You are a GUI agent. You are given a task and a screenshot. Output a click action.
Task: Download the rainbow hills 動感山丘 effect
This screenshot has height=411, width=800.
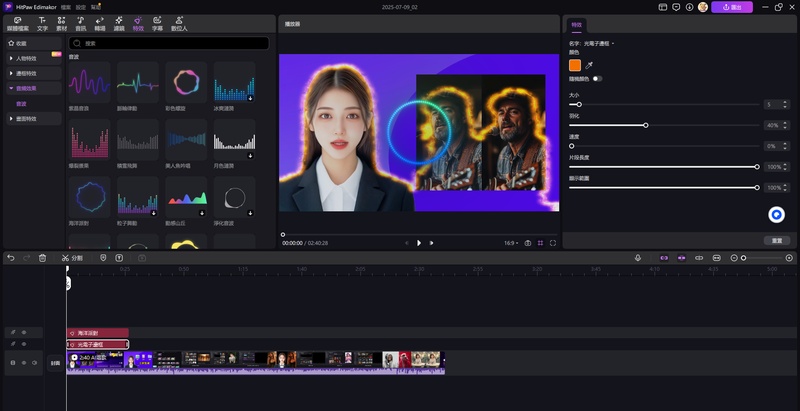pos(202,213)
